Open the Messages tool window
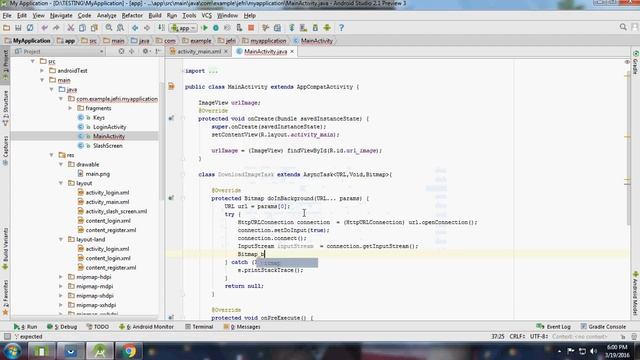640x360 pixels. pyautogui.click(x=242, y=327)
